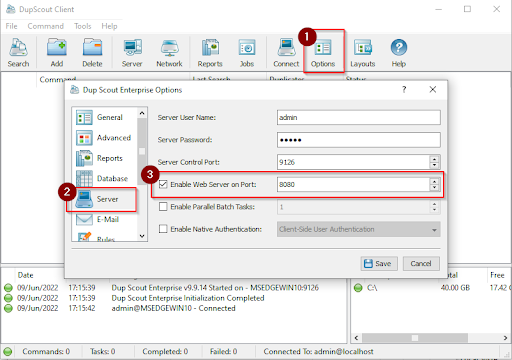Toggle Enable Web Server on Port checkbox
This screenshot has height=360, width=512.
click(163, 184)
